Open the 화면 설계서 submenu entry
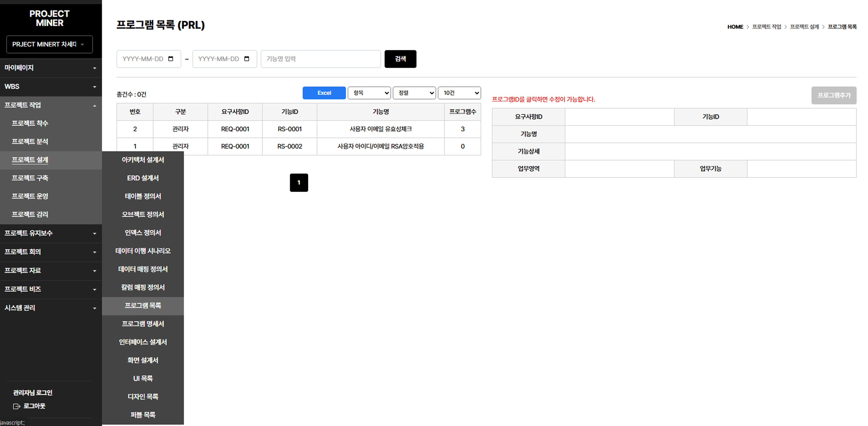 [x=143, y=360]
